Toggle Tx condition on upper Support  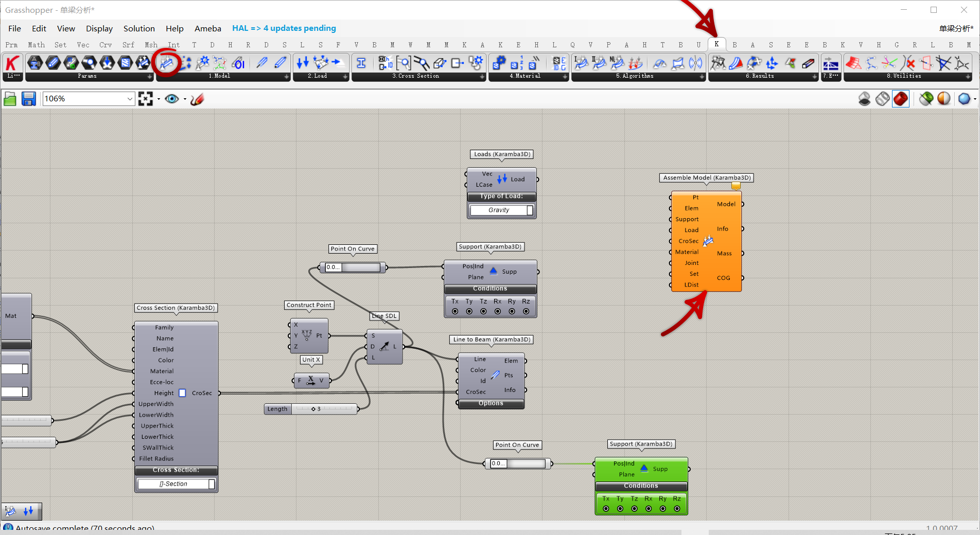(x=455, y=311)
